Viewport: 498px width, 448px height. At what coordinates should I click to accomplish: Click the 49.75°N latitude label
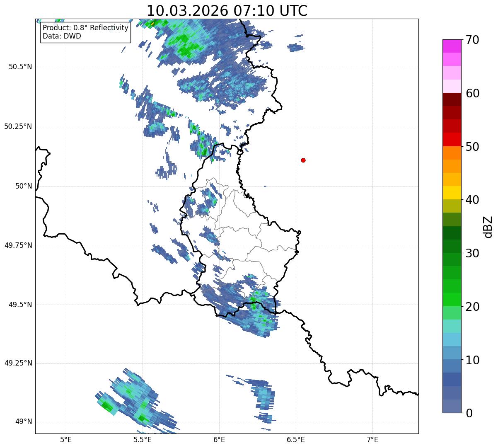point(18,245)
